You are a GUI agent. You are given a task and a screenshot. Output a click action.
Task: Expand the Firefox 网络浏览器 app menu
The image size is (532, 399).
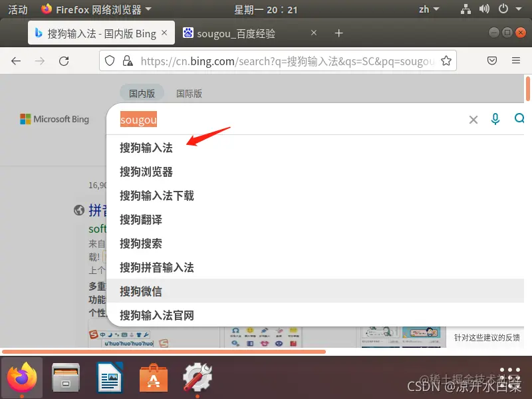[96, 9]
